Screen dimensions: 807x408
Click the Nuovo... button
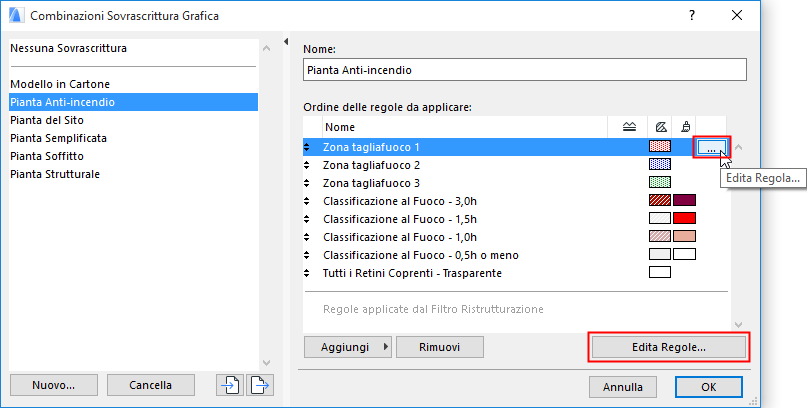coord(54,385)
